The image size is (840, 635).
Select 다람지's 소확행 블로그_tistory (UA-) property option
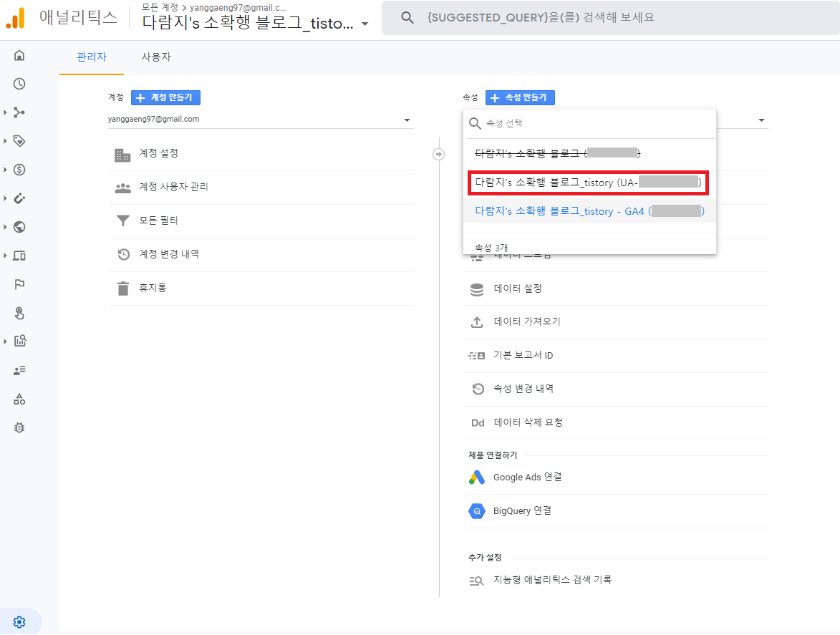[x=588, y=183]
